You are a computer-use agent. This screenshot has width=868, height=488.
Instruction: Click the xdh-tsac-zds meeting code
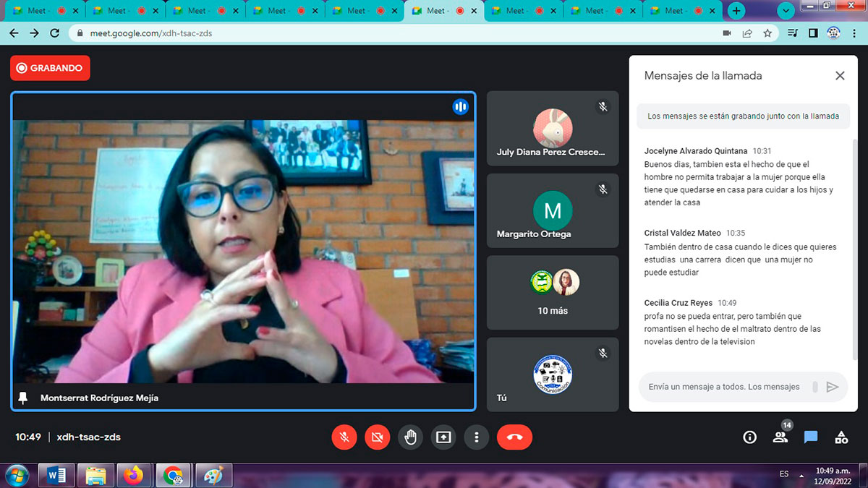pos(88,437)
